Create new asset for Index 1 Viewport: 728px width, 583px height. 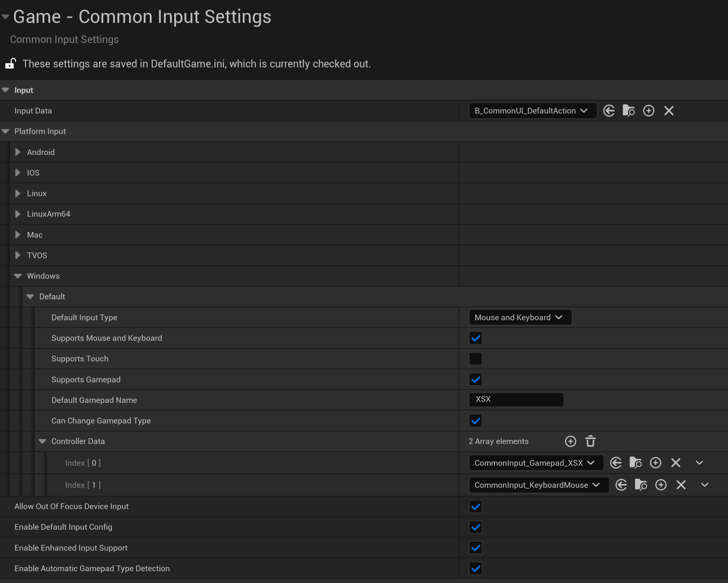pyautogui.click(x=661, y=485)
